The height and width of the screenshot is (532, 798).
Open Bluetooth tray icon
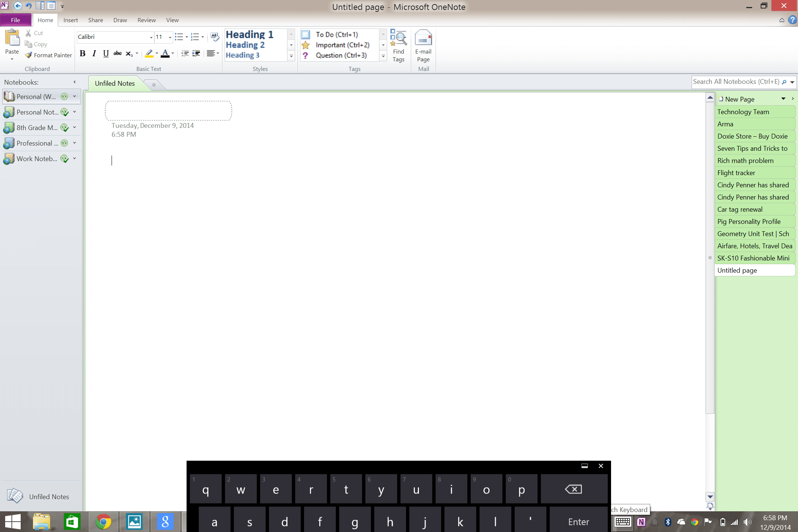(x=668, y=522)
